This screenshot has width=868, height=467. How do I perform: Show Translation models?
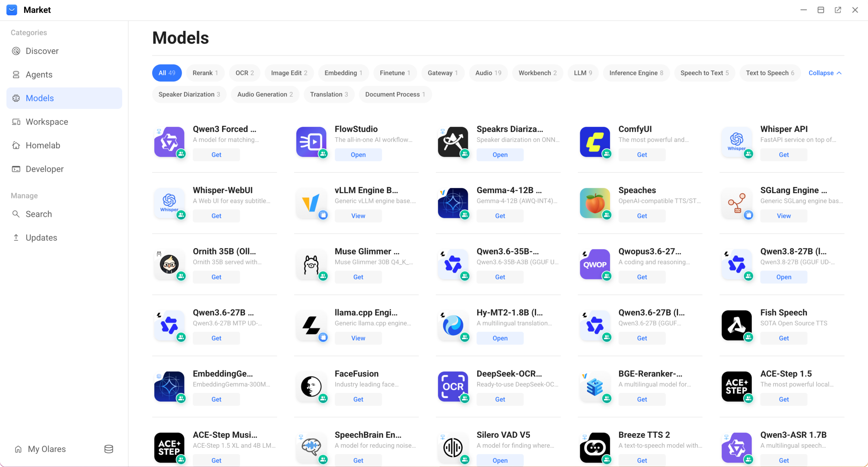coord(329,94)
